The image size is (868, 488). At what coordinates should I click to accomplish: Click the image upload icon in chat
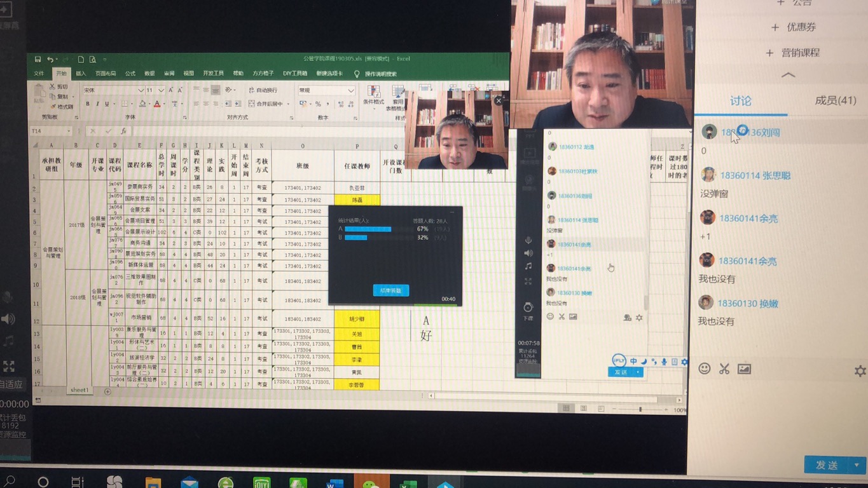coord(744,369)
